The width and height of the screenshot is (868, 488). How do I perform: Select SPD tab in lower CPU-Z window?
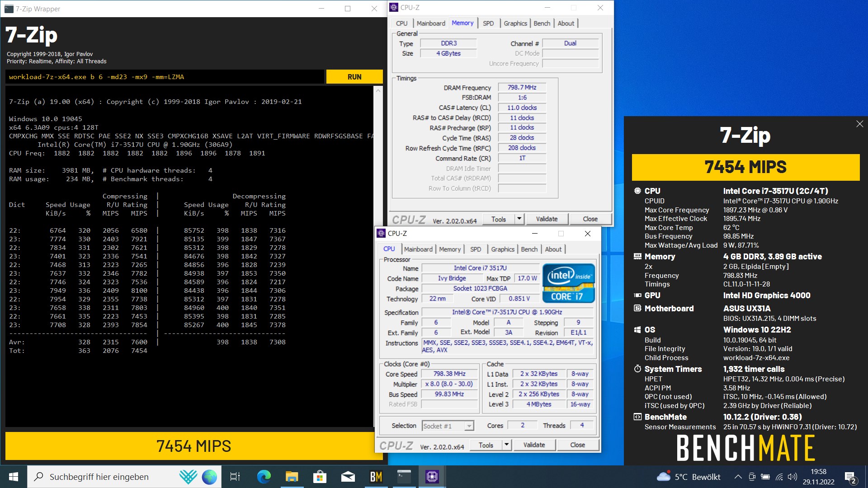click(476, 249)
